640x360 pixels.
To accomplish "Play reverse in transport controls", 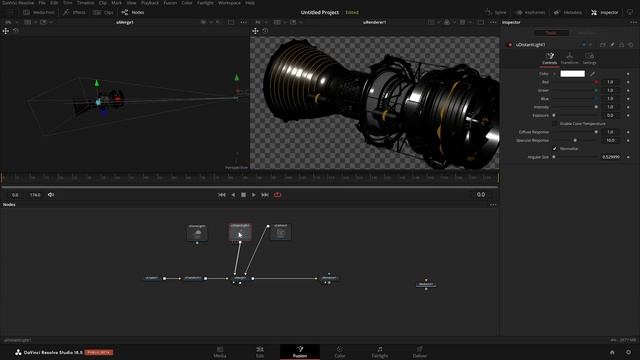I will point(233,195).
